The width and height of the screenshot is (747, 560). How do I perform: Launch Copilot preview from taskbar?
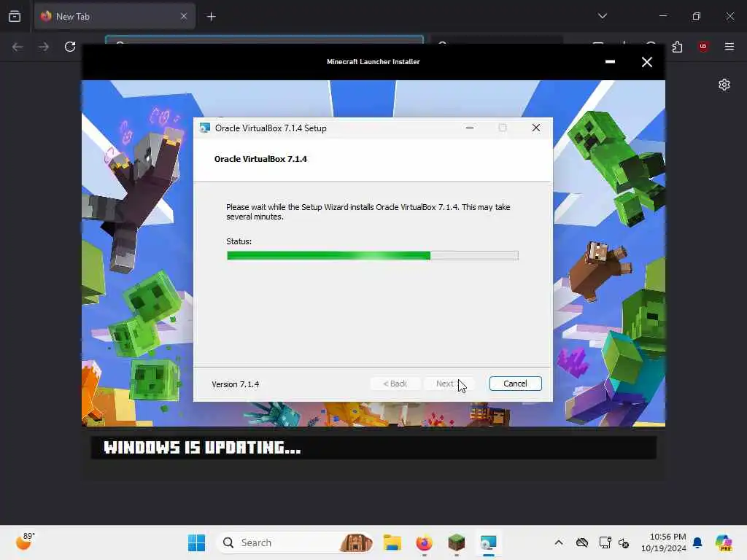pyautogui.click(x=724, y=542)
